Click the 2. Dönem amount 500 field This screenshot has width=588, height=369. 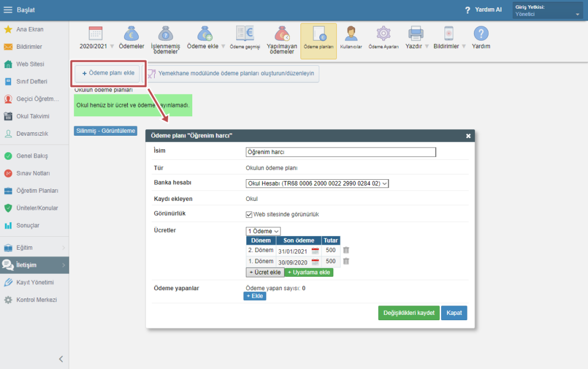click(x=330, y=250)
